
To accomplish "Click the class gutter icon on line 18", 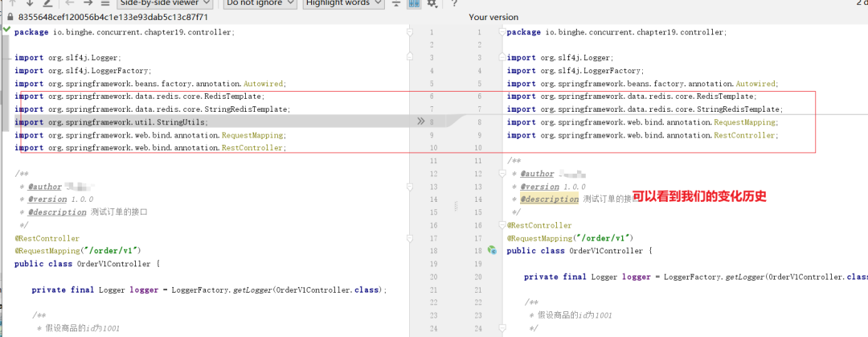I will click(x=491, y=250).
